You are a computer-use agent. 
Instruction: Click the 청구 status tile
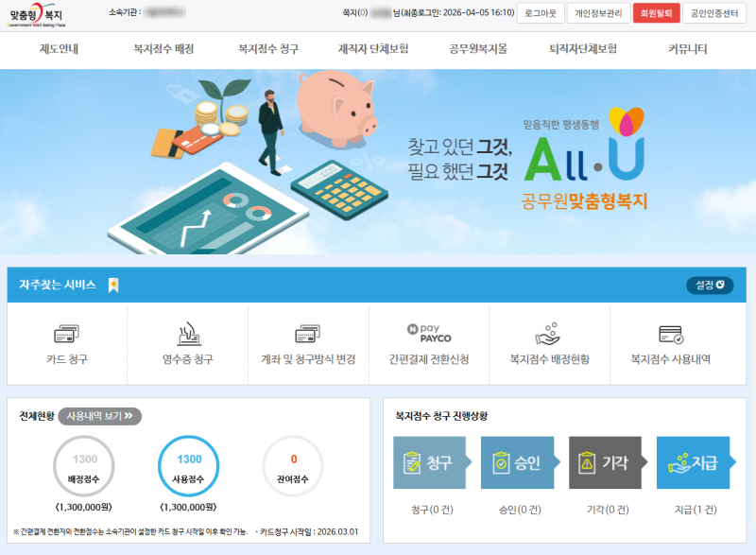432,462
